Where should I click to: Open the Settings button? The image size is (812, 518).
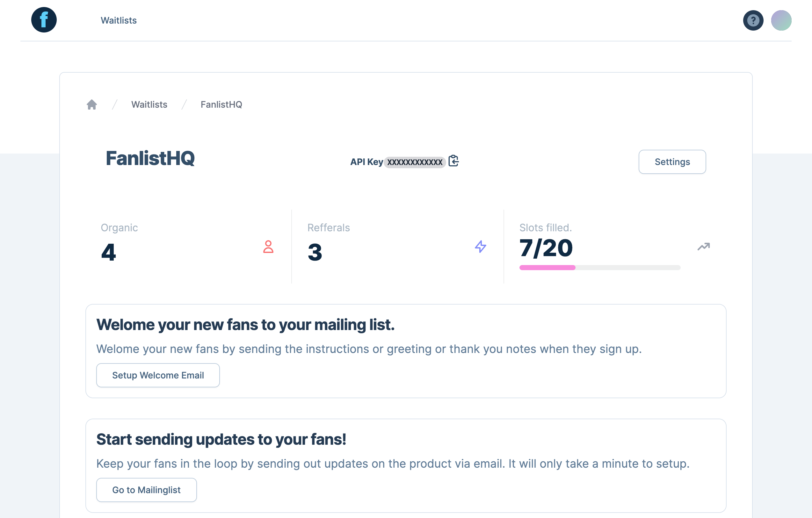tap(672, 162)
